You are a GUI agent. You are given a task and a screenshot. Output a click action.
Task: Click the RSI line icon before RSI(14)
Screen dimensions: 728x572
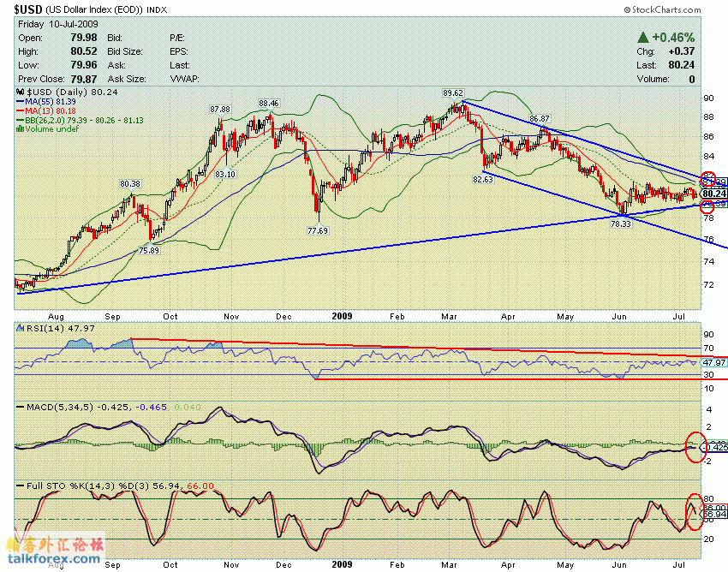click(21, 328)
